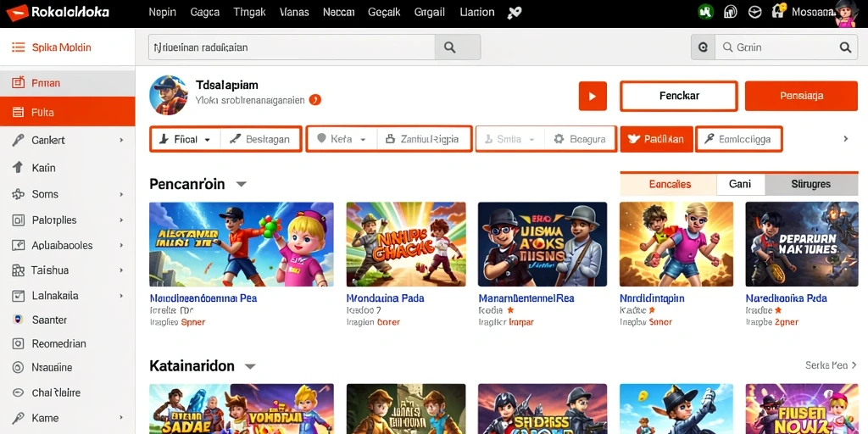This screenshot has height=434, width=868.
Task: Click the rocket icon in top navigation
Action: click(515, 13)
